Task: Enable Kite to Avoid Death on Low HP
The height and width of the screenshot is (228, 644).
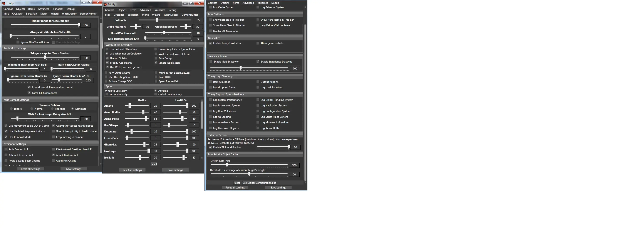Action: click(x=53, y=149)
